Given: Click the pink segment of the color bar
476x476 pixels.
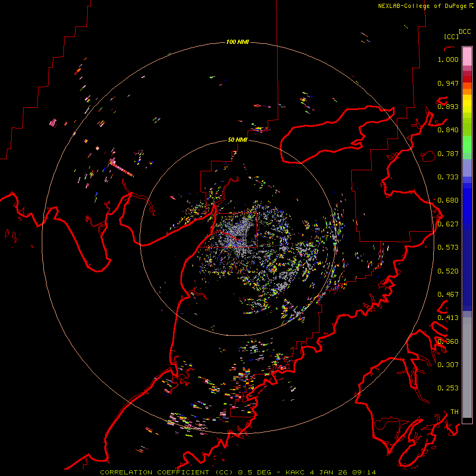Looking at the screenshot, I should tap(467, 57).
